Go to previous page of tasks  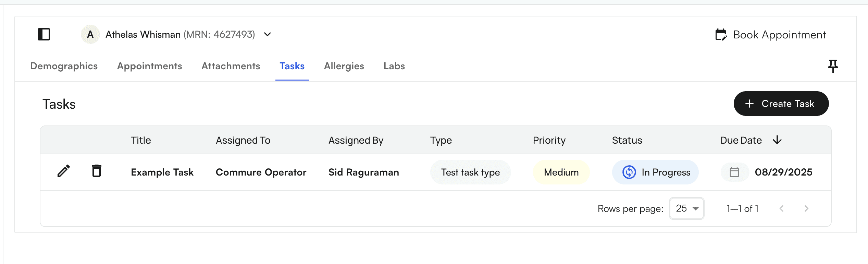coord(782,208)
